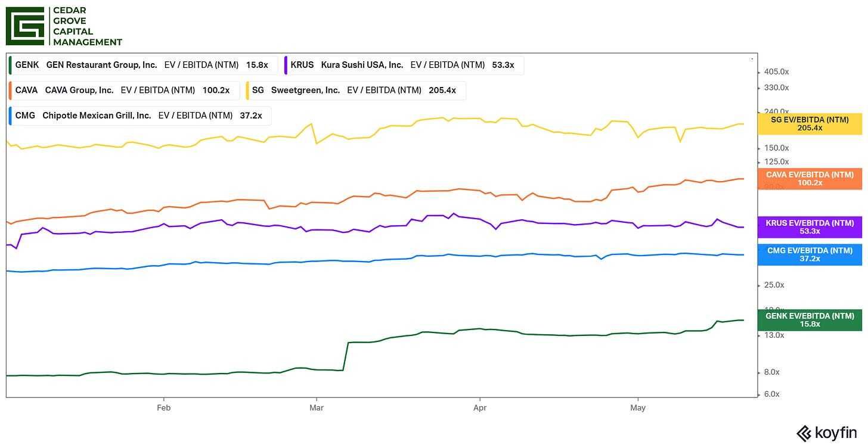Image resolution: width=868 pixels, height=448 pixels.
Task: Click "Sweetgreen, Inc." company name
Action: (x=305, y=91)
